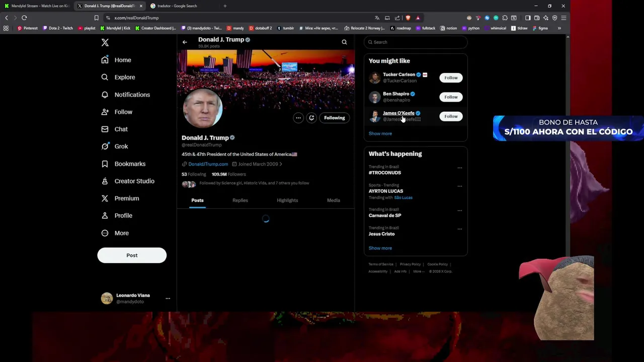Screen dimensions: 644x362
Task: View the 109.9M Followers list
Action: tap(229, 174)
